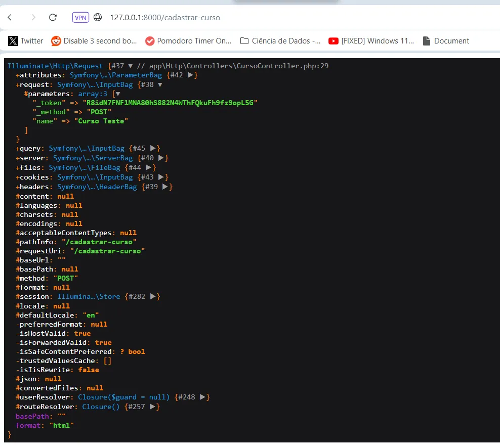This screenshot has width=500, height=448.
Task: Click the browser forward arrow
Action: [x=33, y=18]
